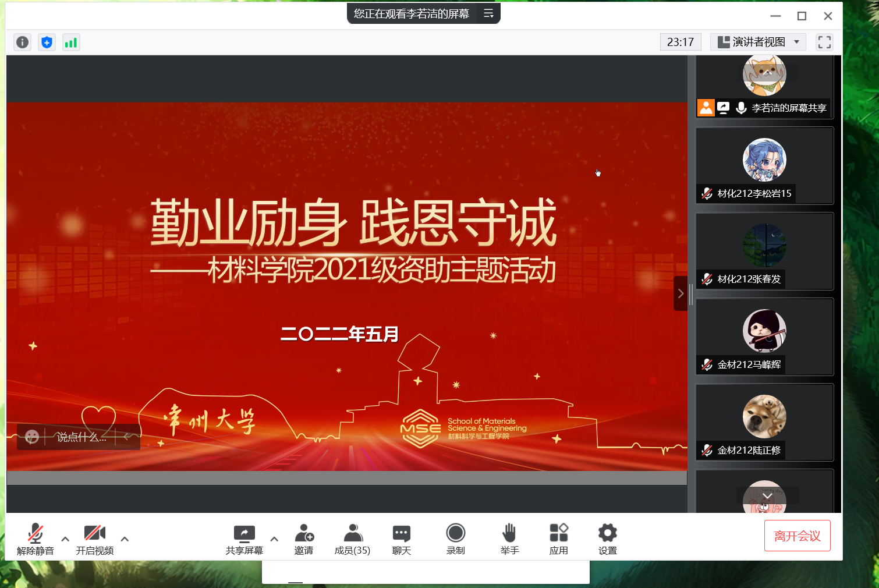
Task: Maximize the meeting window
Action: 802,16
